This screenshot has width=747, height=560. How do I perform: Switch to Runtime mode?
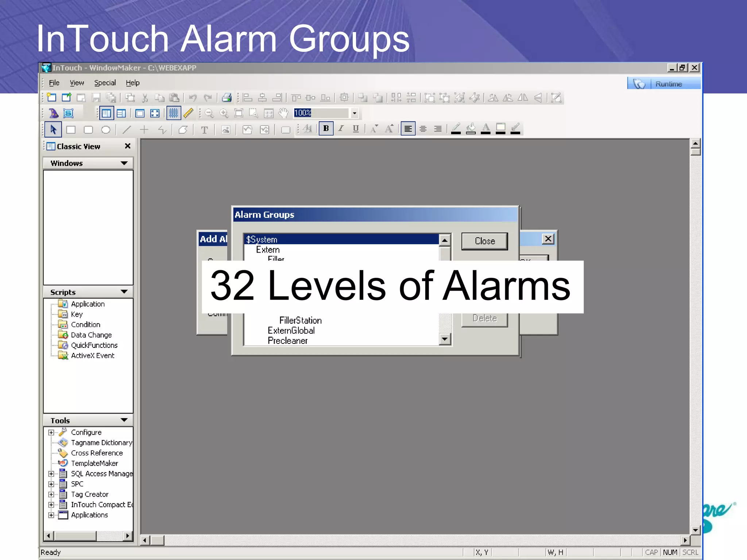(x=664, y=83)
